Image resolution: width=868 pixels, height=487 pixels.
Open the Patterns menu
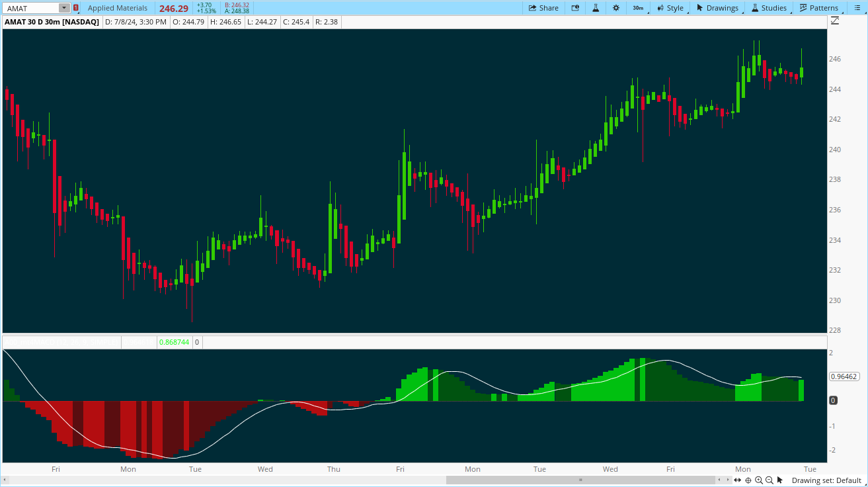pos(818,8)
